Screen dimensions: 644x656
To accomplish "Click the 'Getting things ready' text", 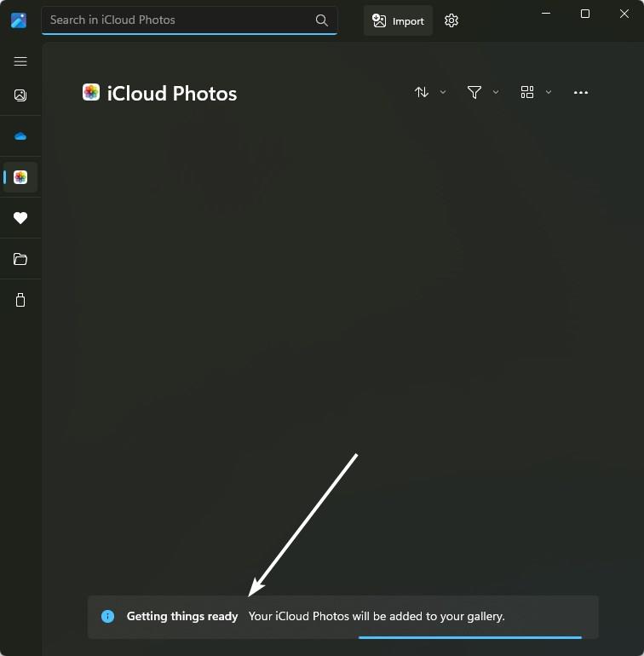I will [182, 616].
